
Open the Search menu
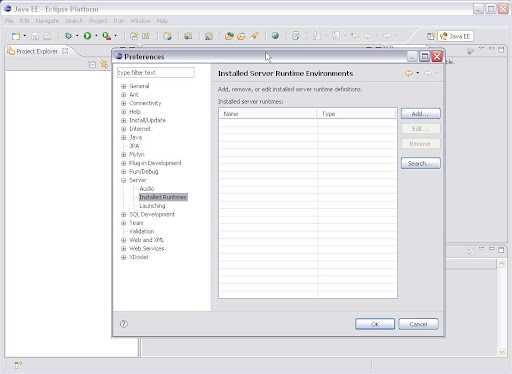pyautogui.click(x=74, y=21)
